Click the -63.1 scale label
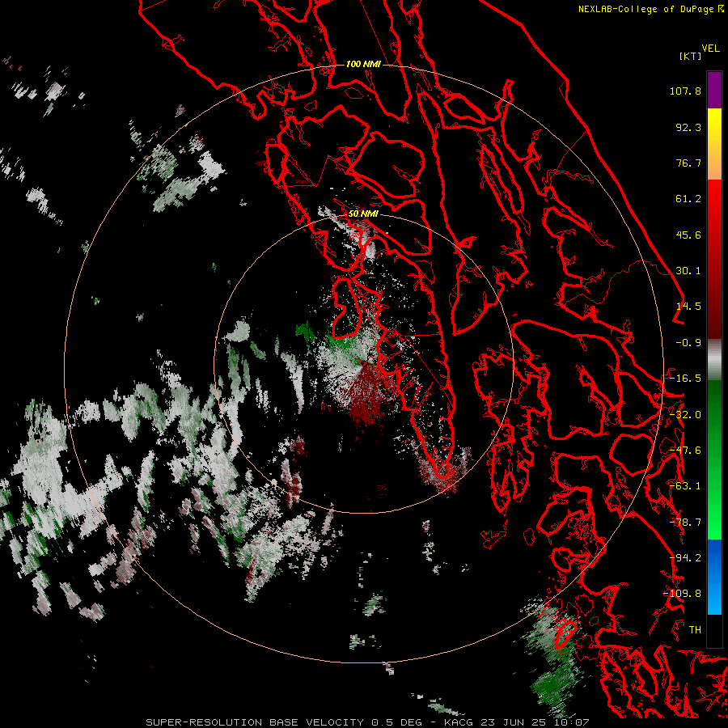 685,486
